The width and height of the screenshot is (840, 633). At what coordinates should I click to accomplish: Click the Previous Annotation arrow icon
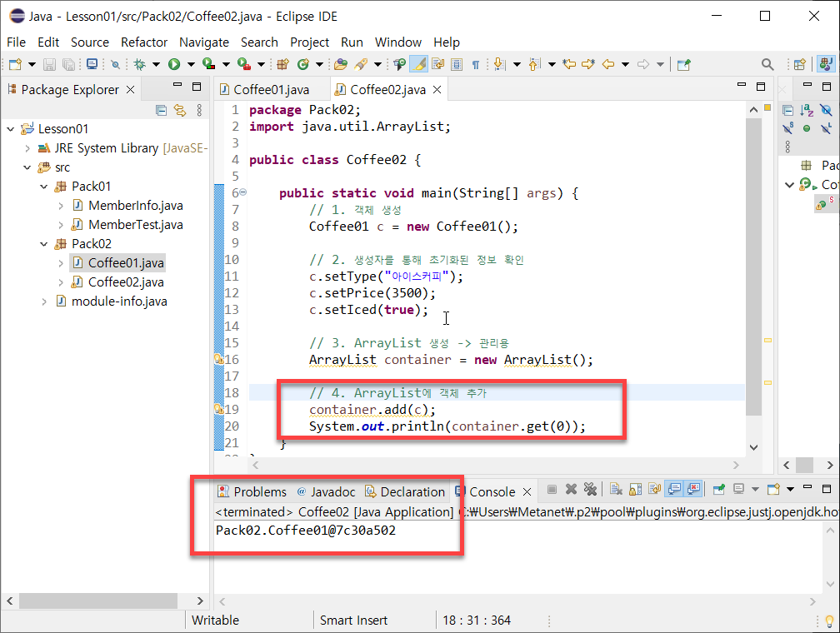point(534,64)
